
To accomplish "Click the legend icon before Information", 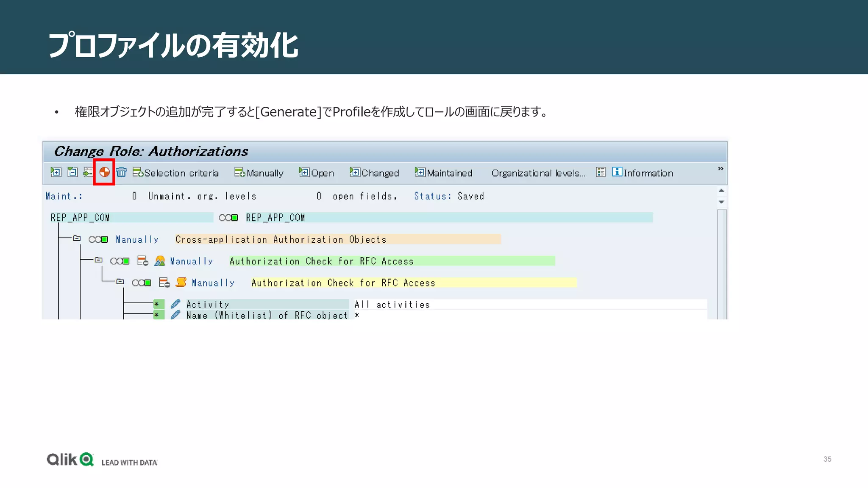I will 601,172.
